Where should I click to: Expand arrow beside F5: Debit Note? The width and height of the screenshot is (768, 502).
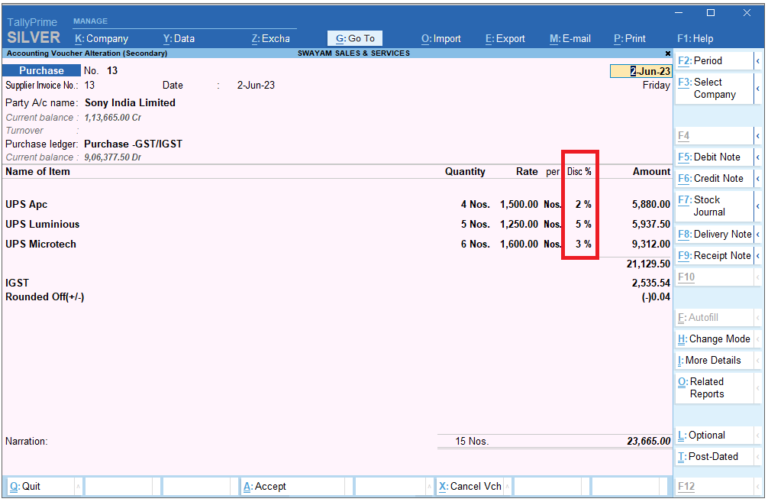(x=758, y=157)
